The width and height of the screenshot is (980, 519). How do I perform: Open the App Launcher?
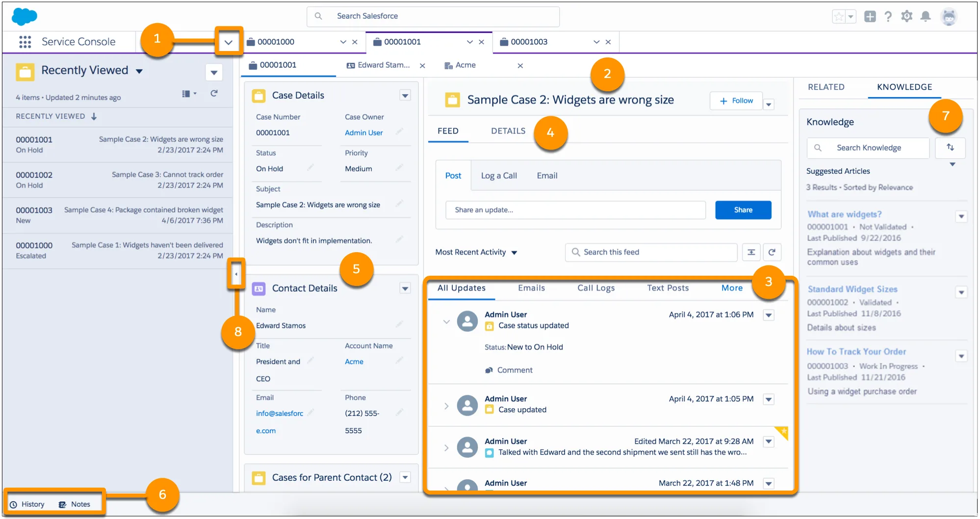coord(24,42)
